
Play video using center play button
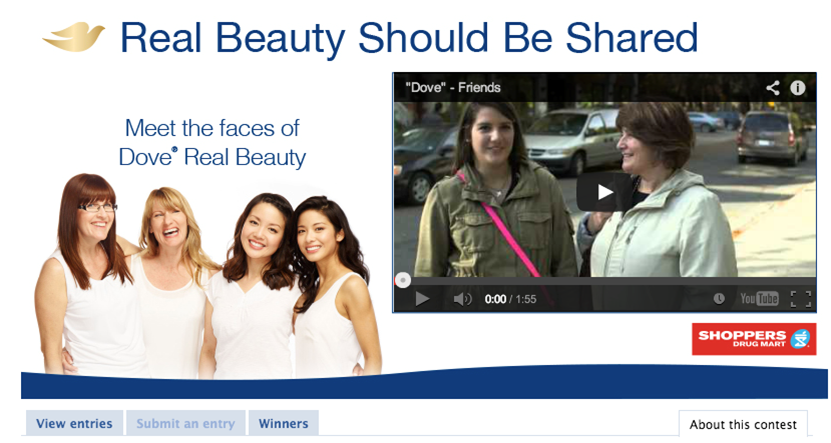point(604,192)
